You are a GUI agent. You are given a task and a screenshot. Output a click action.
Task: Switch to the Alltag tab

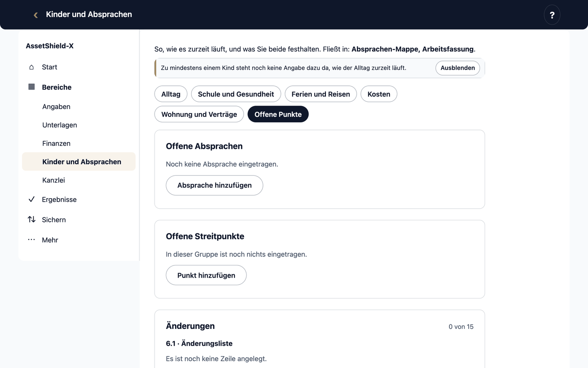click(x=171, y=94)
